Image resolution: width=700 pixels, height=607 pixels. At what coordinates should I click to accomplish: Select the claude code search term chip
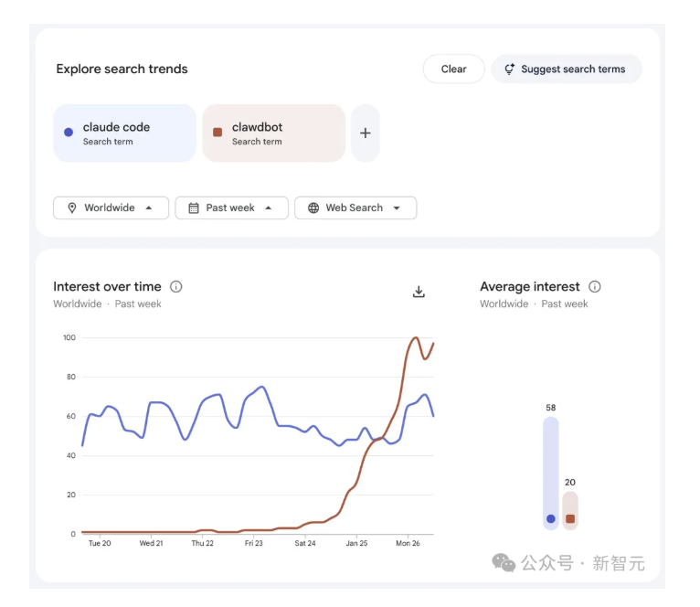(x=124, y=133)
